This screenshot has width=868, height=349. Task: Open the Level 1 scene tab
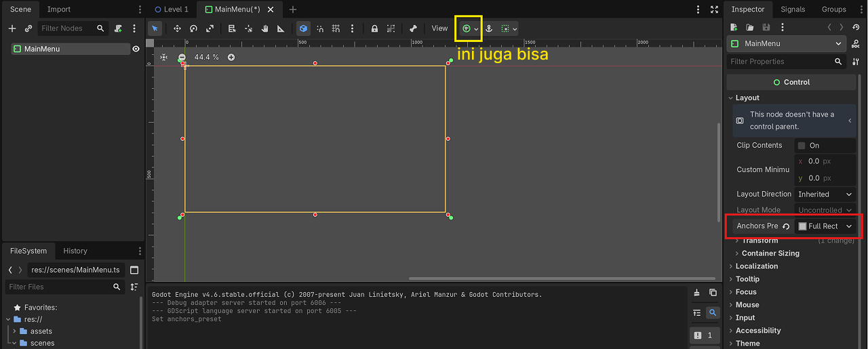point(171,9)
